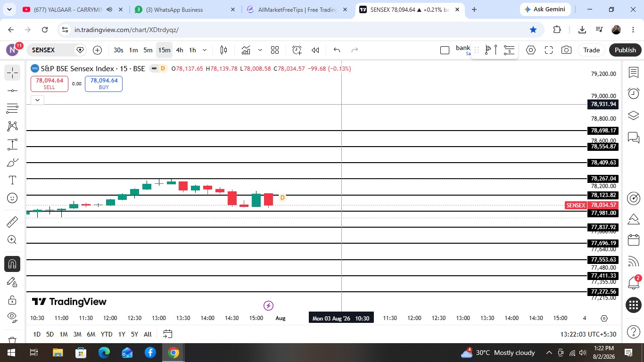Select the brush drawing tool
This screenshot has width=644, height=362.
click(x=12, y=162)
